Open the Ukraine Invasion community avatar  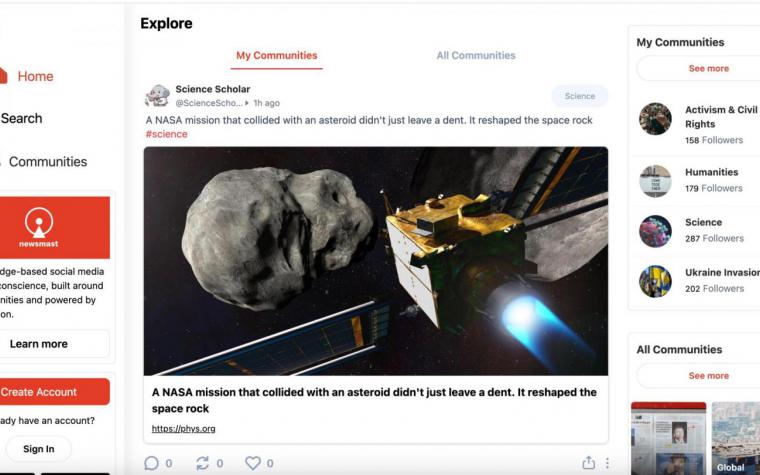pos(655,281)
